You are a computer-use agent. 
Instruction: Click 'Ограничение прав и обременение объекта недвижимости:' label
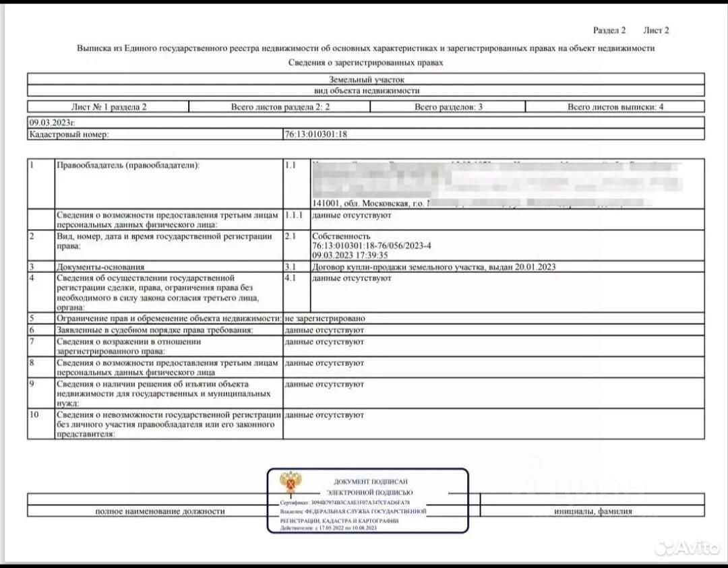pos(169,318)
